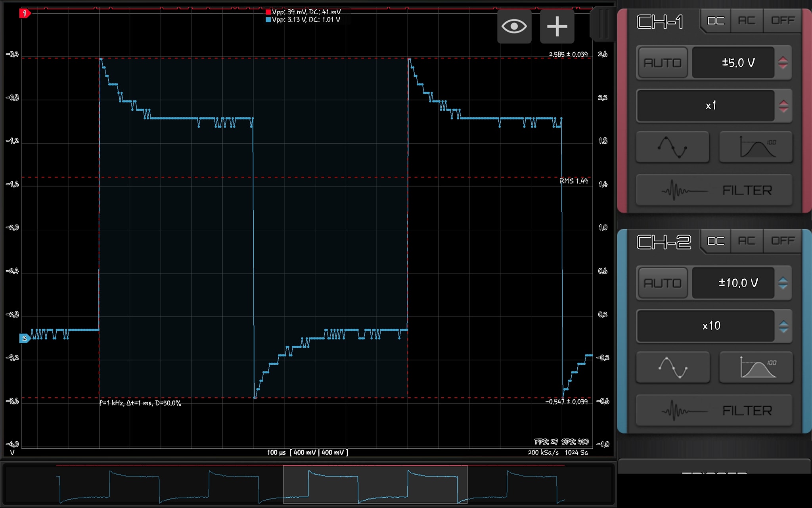Step CH-1 probe attenuation arrows
Viewport: 812px width, 508px height.
(x=783, y=106)
